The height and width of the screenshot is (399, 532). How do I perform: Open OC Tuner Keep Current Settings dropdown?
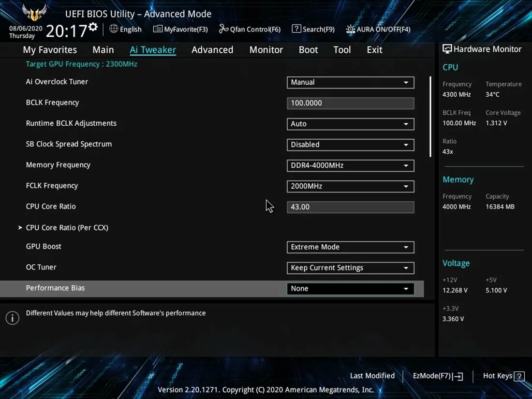click(x=351, y=268)
